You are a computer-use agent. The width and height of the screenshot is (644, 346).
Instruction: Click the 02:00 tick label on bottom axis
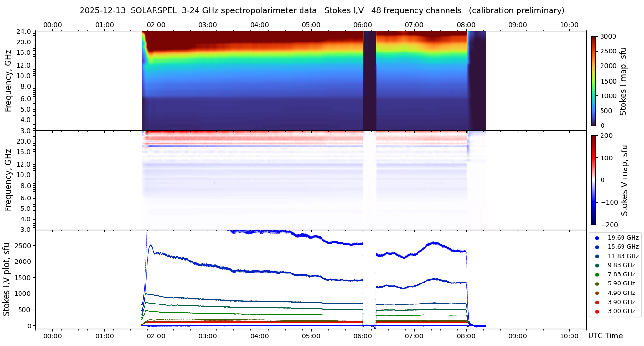click(x=156, y=336)
